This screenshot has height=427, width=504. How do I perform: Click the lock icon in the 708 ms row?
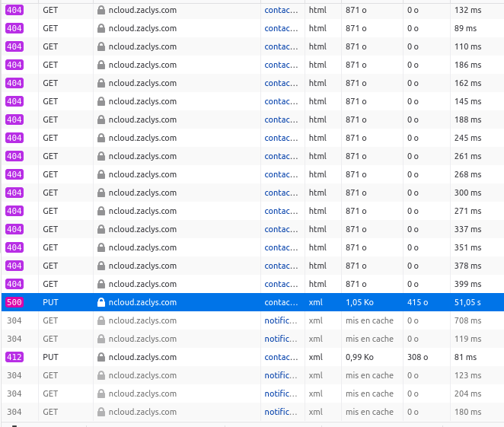100,320
